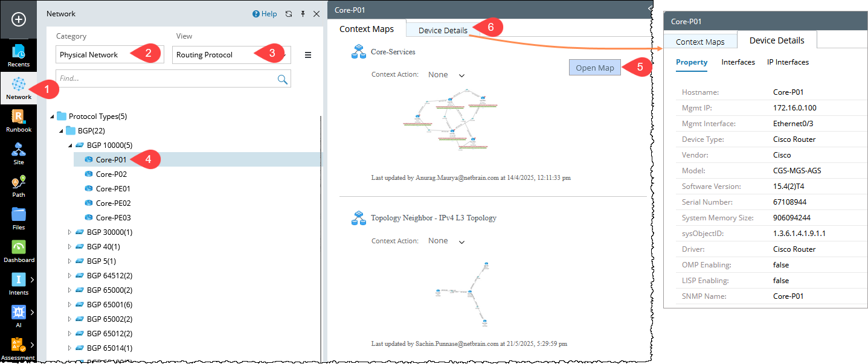
Task: Click the BGP 10000 protocol icon
Action: [79, 145]
